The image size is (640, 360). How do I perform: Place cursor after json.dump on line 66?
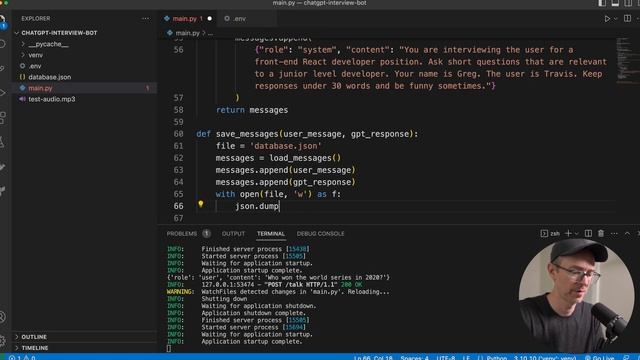coord(279,206)
